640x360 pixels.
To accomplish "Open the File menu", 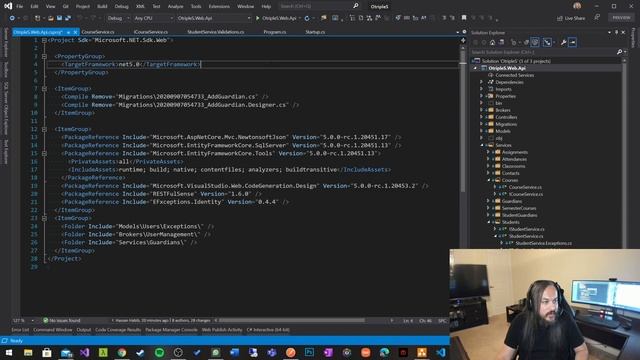I will [x=20, y=6].
